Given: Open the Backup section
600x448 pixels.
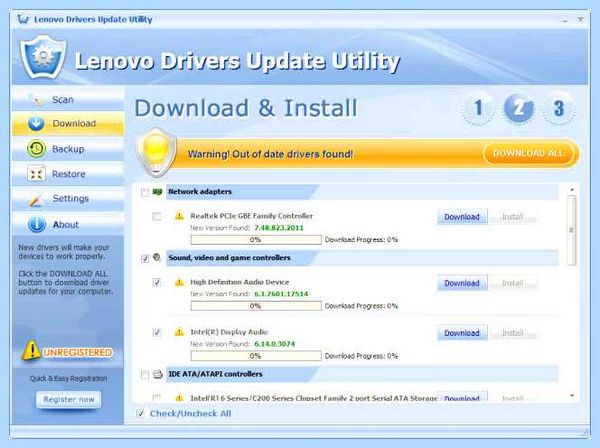Looking at the screenshot, I should pos(68,149).
